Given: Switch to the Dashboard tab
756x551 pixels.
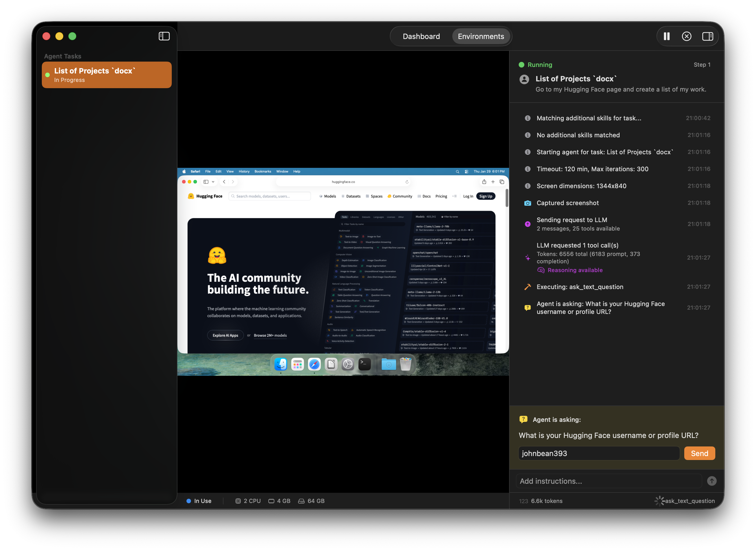Looking at the screenshot, I should point(421,36).
